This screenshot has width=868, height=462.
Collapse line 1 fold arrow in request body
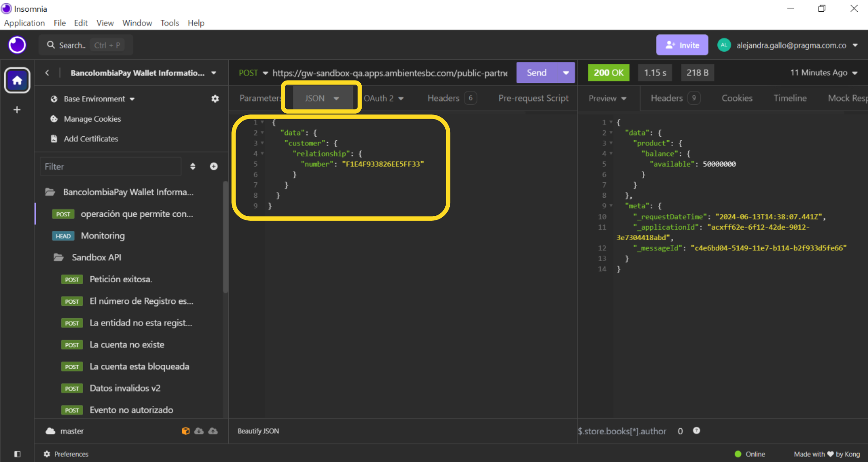[x=262, y=123]
